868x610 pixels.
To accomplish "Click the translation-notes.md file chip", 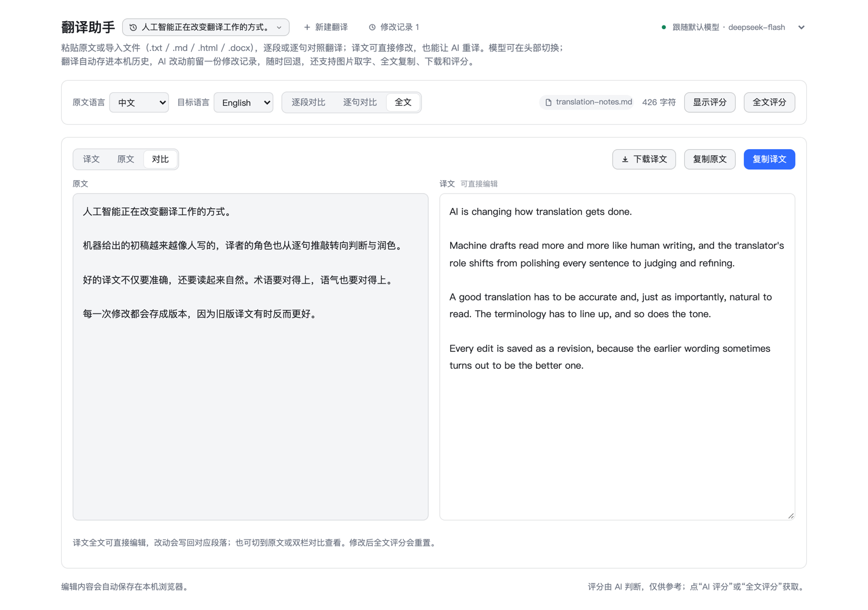I will tap(588, 102).
